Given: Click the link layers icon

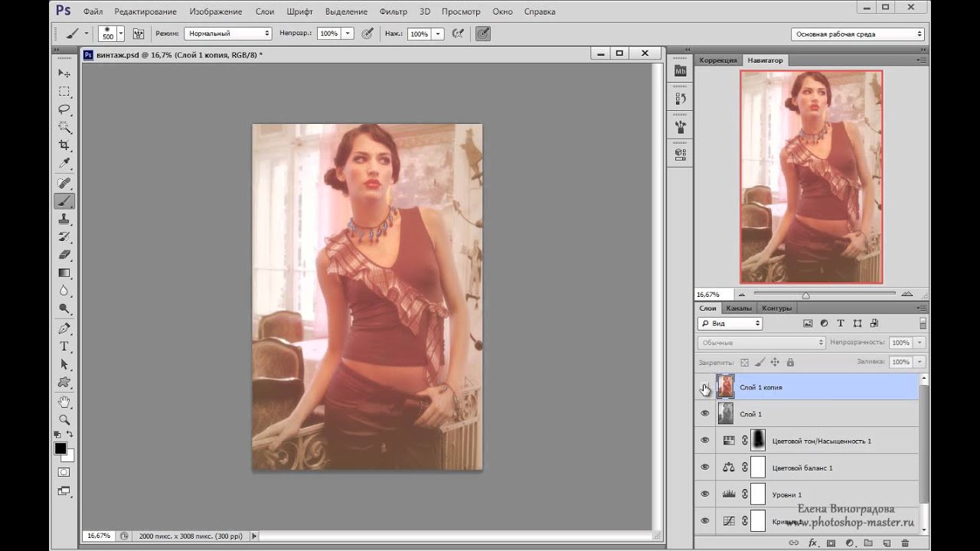Looking at the screenshot, I should coord(794,543).
